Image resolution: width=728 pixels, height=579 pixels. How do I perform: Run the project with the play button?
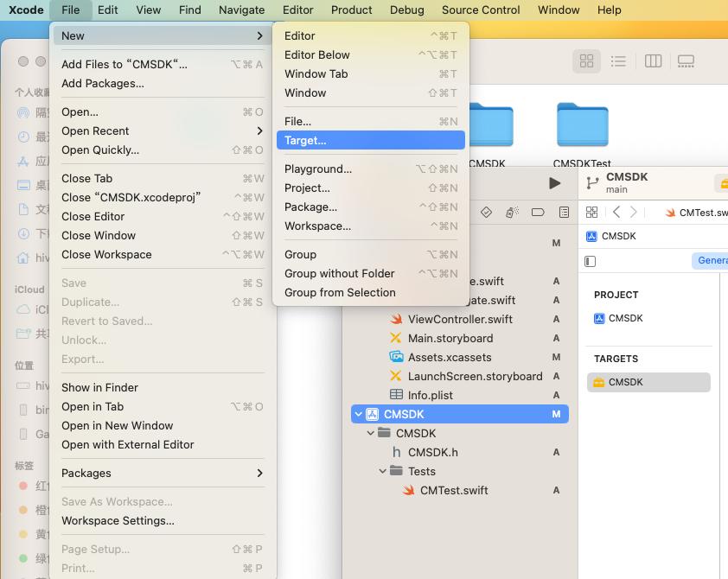[x=554, y=183]
